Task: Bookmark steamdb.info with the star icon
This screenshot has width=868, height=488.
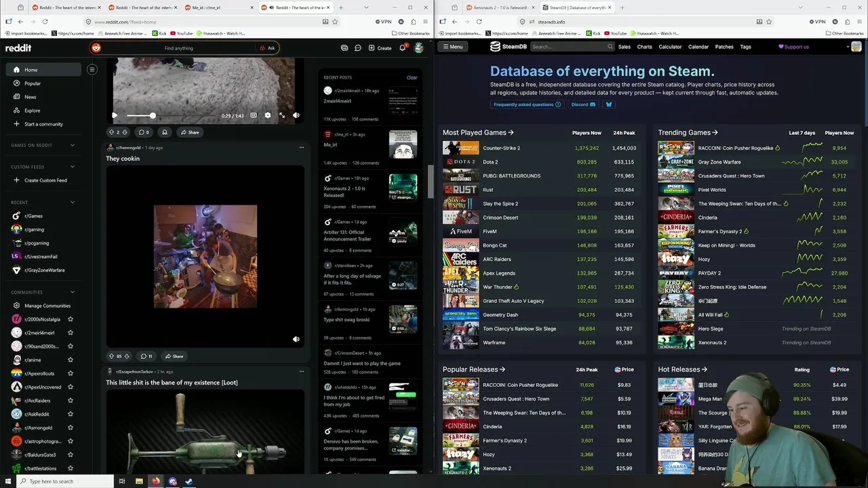Action: tap(769, 22)
